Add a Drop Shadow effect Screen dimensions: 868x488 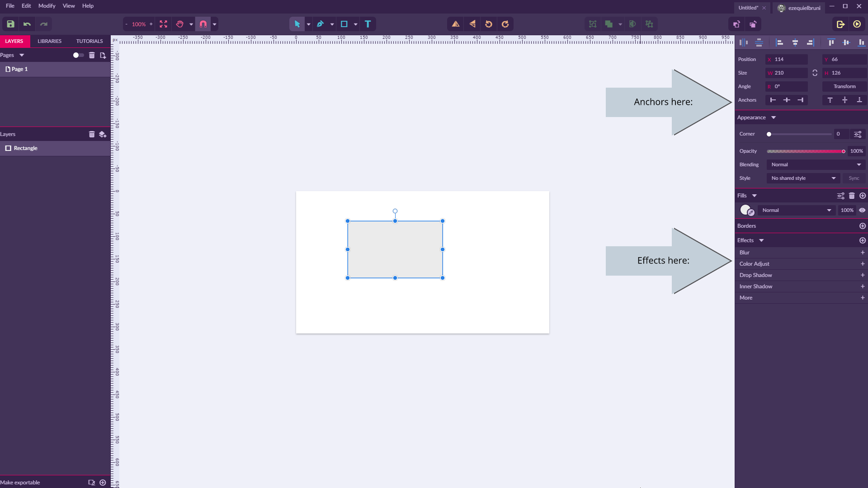point(863,276)
